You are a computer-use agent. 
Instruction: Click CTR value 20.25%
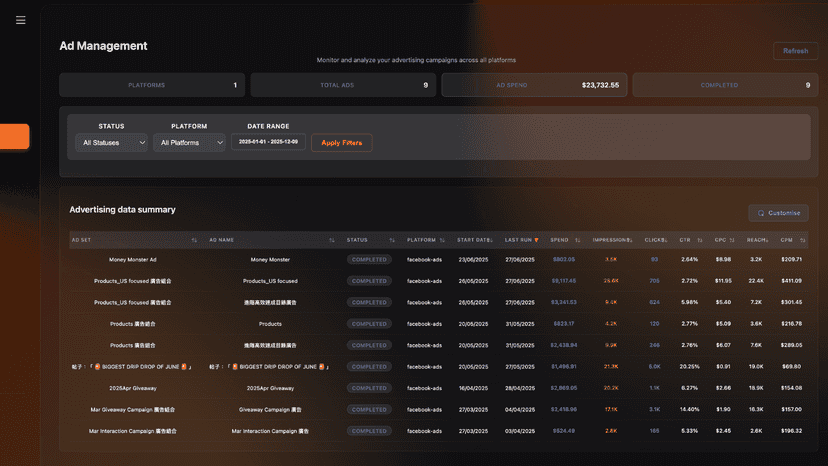[689, 366]
